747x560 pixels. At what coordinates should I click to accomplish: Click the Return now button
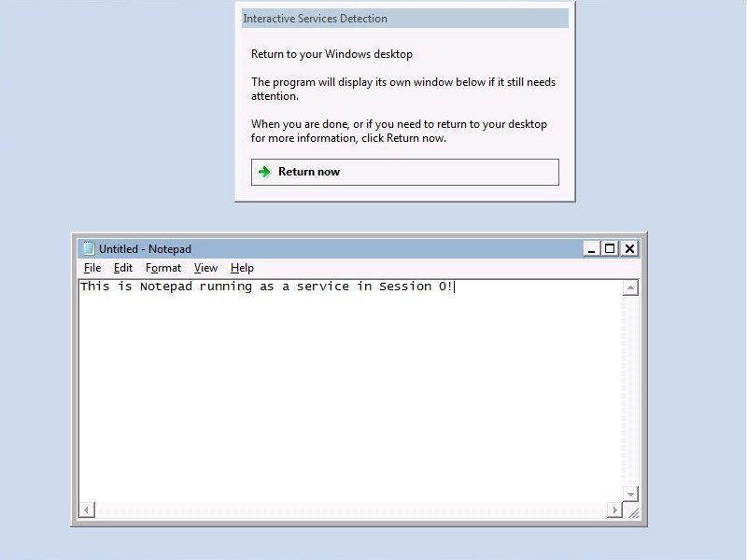tap(405, 172)
